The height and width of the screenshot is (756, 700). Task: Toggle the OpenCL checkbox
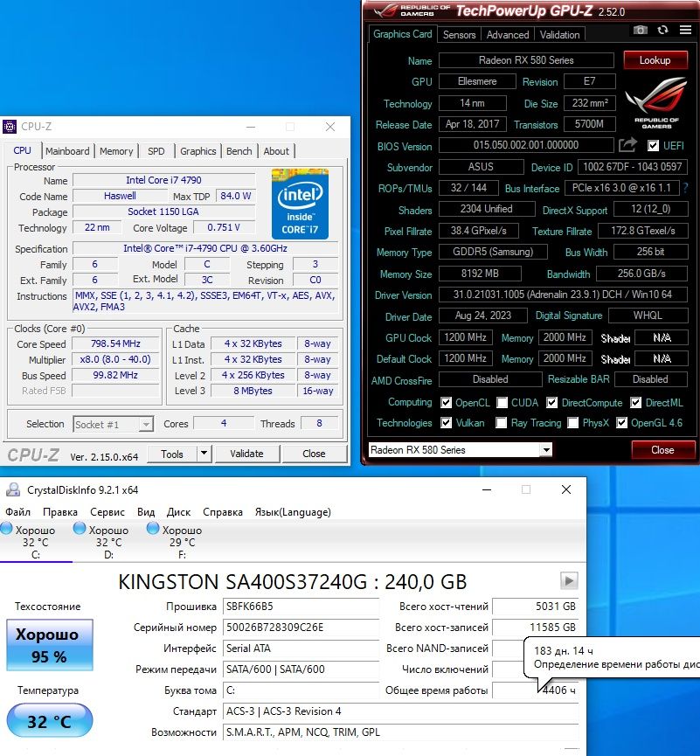click(x=446, y=402)
